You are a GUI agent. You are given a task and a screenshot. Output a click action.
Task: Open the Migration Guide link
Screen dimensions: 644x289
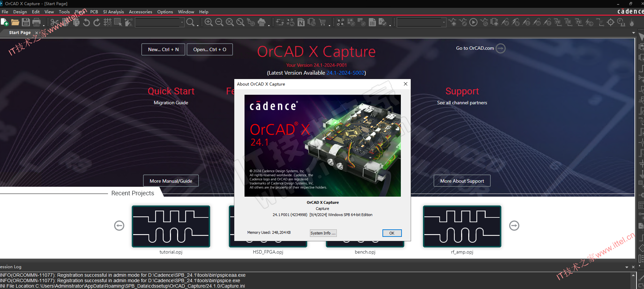(x=171, y=103)
